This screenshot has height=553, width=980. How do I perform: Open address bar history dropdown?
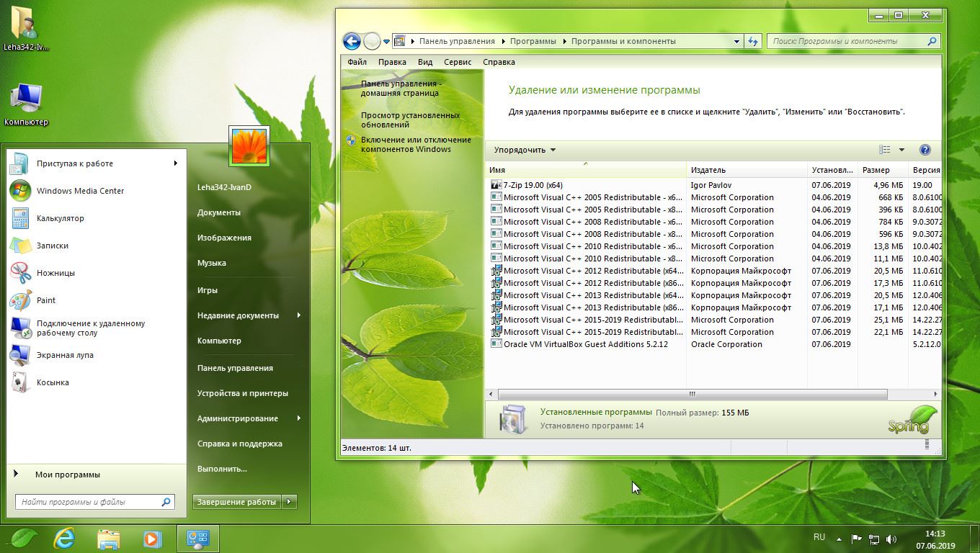736,42
